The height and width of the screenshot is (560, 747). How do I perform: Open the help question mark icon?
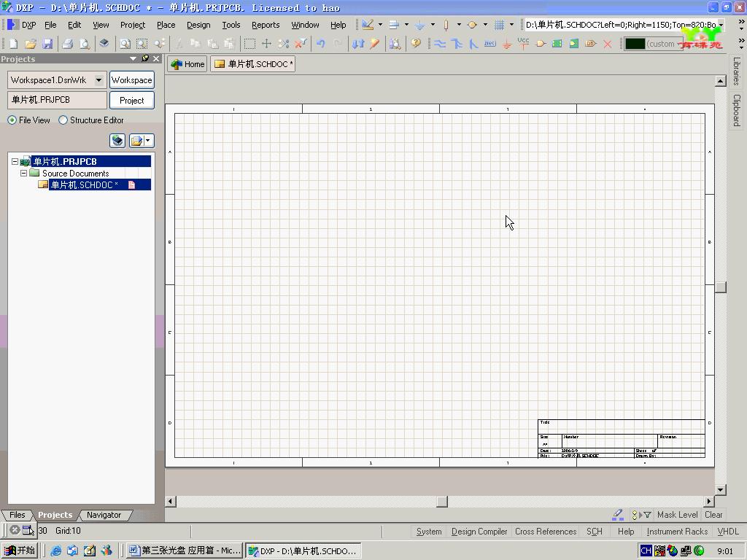click(416, 44)
